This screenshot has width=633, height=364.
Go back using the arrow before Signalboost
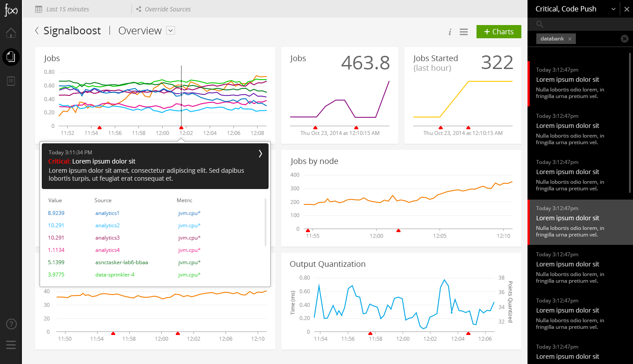click(x=37, y=30)
